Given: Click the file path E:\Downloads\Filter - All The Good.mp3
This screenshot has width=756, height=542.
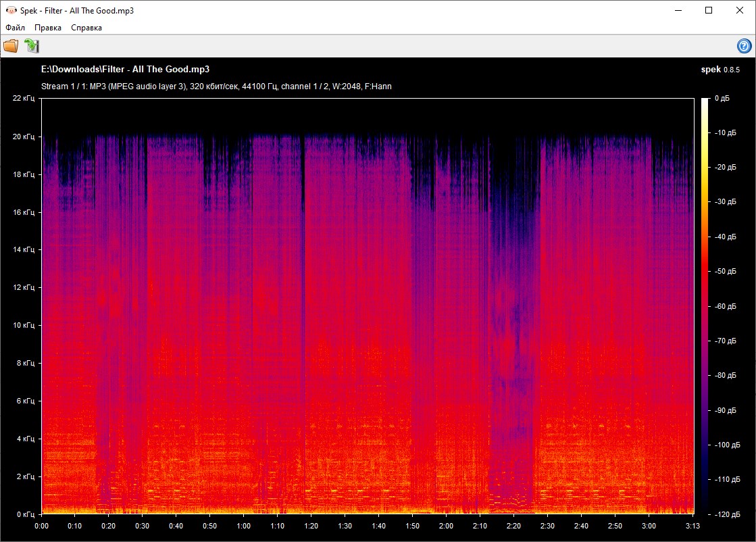Looking at the screenshot, I should pyautogui.click(x=125, y=69).
